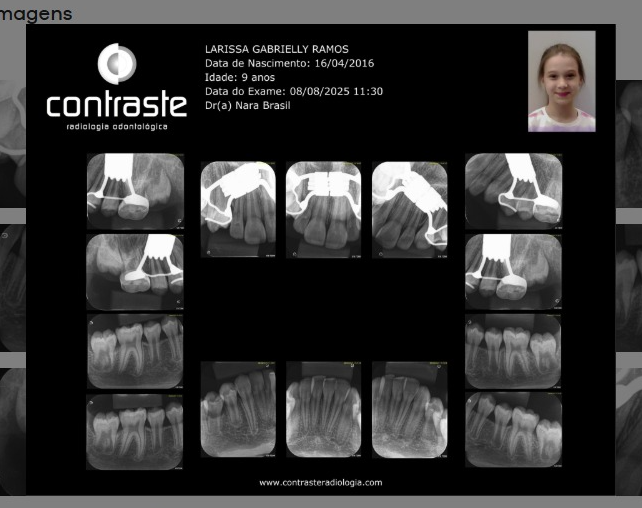Image resolution: width=642 pixels, height=508 pixels.
Task: Open first radiograph in left column
Action: pyautogui.click(x=135, y=191)
